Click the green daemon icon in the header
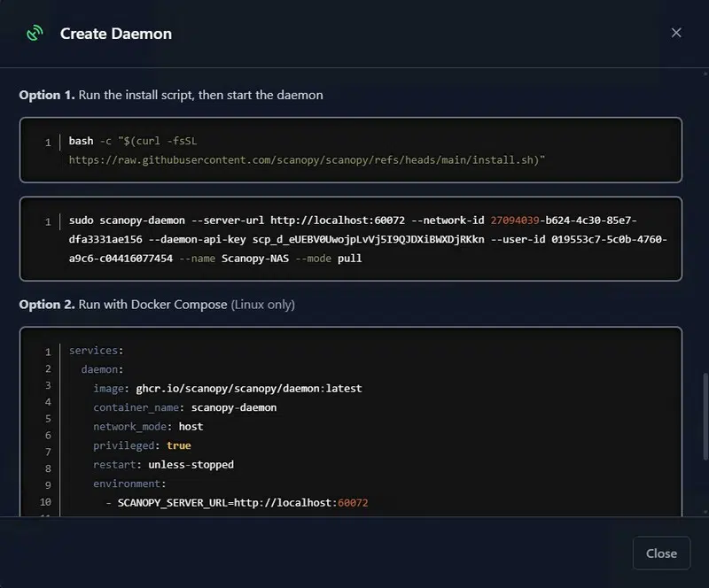This screenshot has height=588, width=709. pyautogui.click(x=35, y=34)
